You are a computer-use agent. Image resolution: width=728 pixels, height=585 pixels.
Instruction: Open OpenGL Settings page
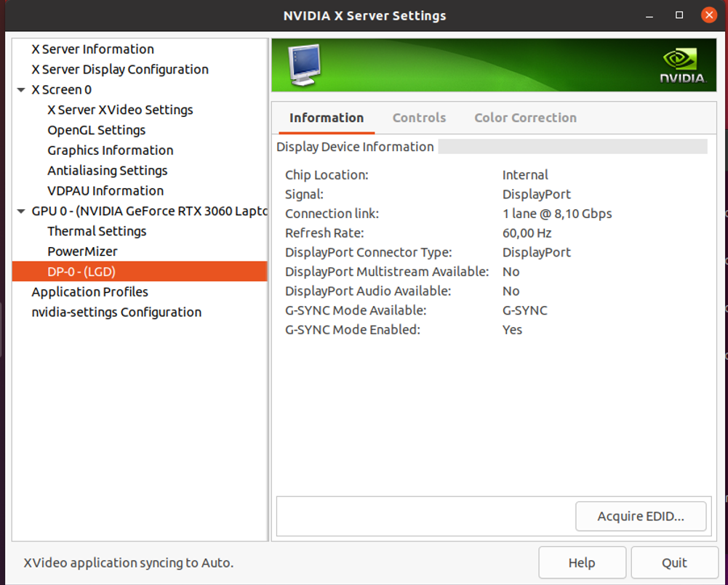point(97,130)
